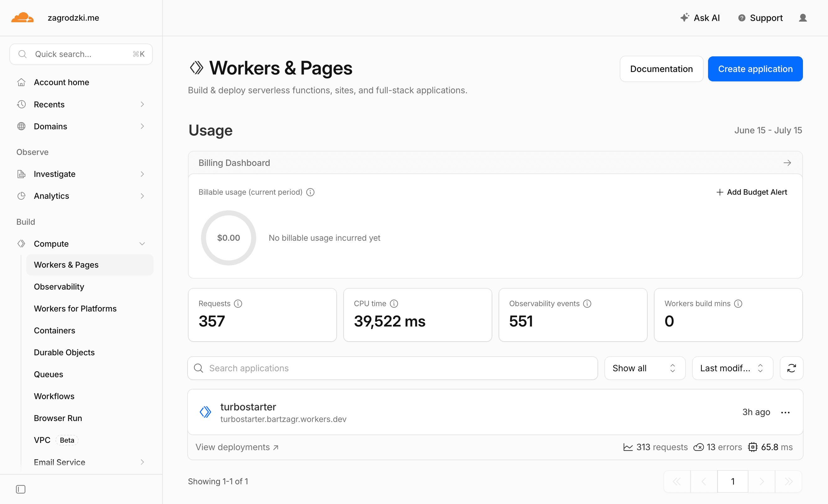Click the errors cloud icon for turbostarter

698,447
